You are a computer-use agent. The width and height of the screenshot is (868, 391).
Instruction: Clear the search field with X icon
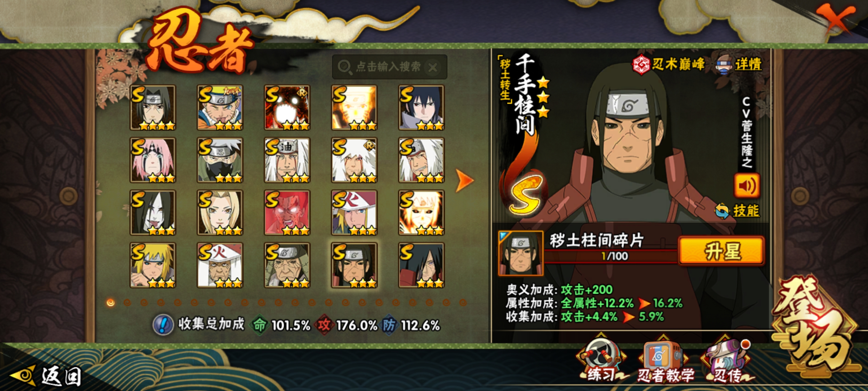(x=433, y=67)
